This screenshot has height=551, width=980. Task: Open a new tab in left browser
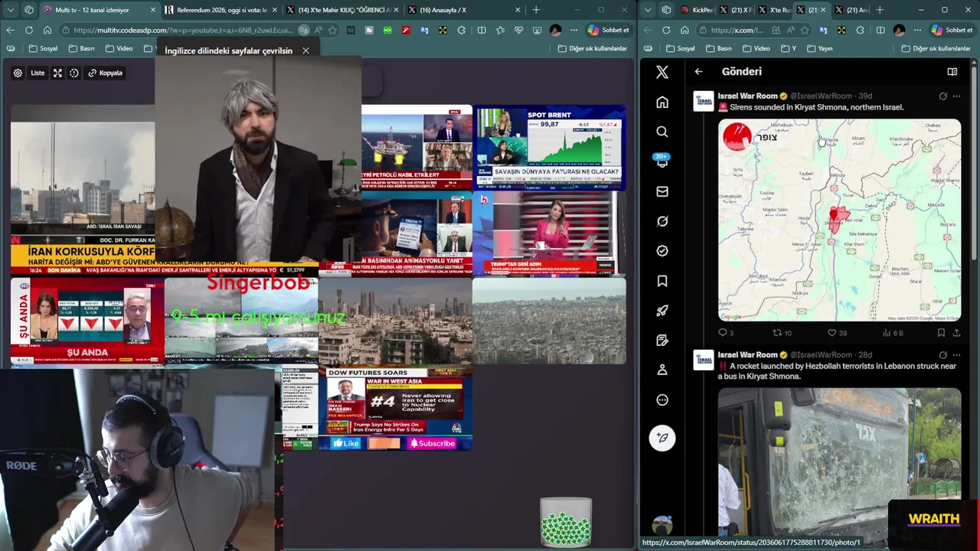coord(536,10)
